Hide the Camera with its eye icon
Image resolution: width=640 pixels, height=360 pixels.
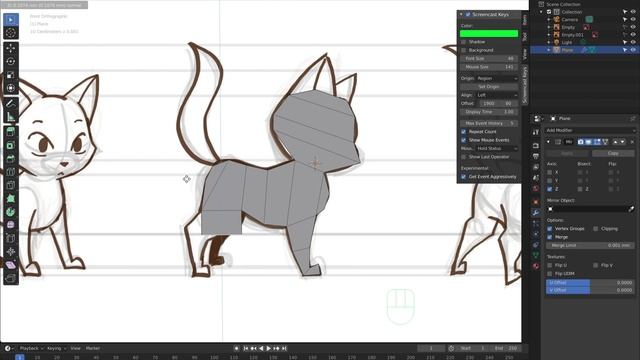[x=633, y=20]
